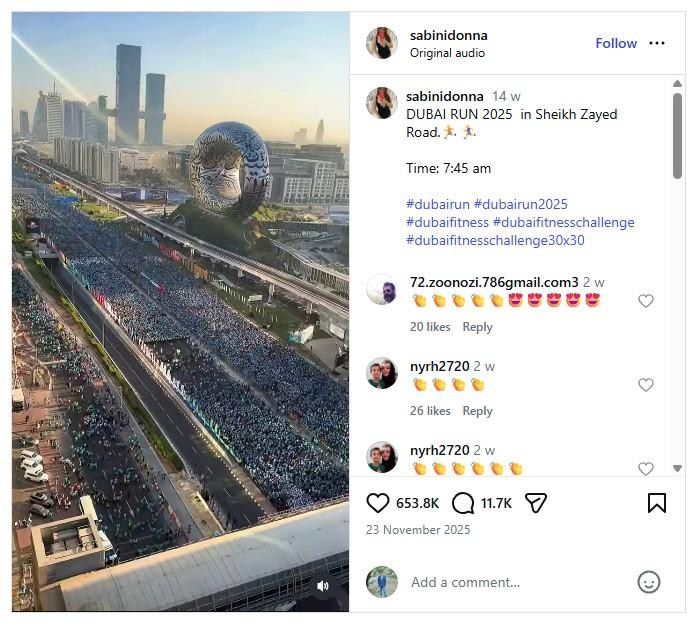Open the emoji picker smiley icon
The width and height of the screenshot is (699, 626).
(649, 582)
